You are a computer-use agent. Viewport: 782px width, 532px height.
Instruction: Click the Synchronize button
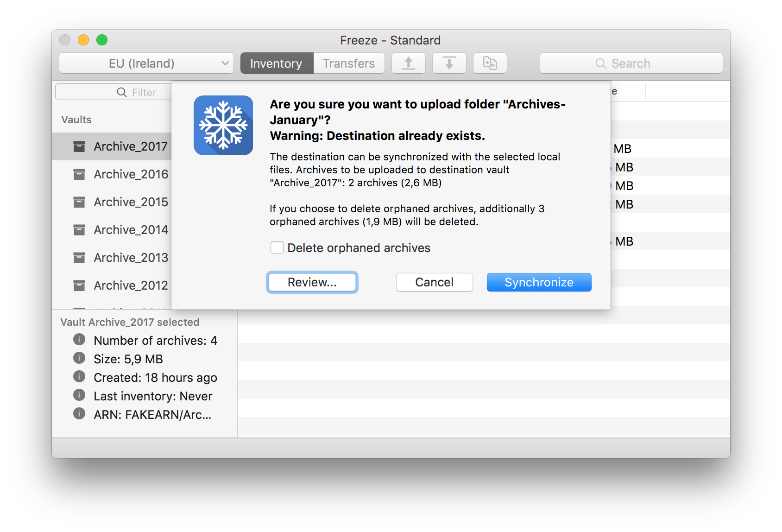click(x=539, y=282)
